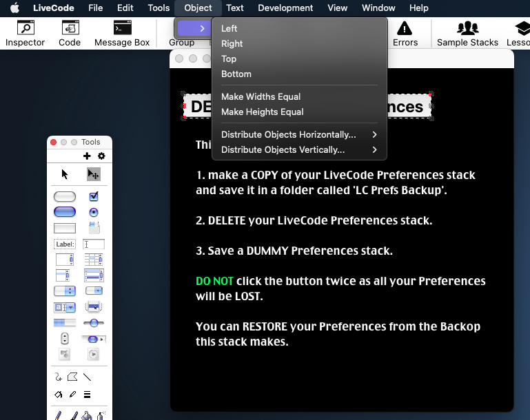The height and width of the screenshot is (420, 530).
Task: Pick the little arrows stepper control
Action: pyautogui.click(x=65, y=338)
